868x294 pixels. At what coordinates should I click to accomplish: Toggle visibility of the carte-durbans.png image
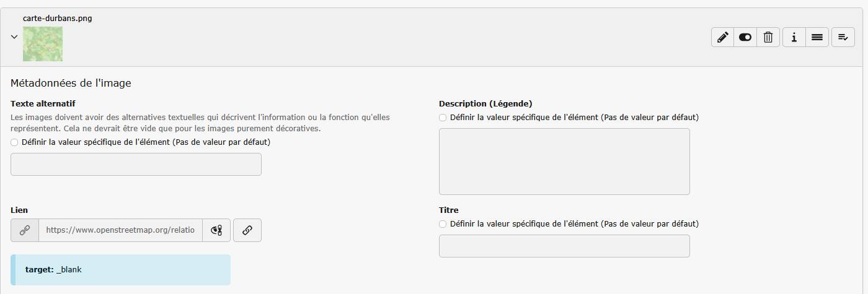point(745,37)
